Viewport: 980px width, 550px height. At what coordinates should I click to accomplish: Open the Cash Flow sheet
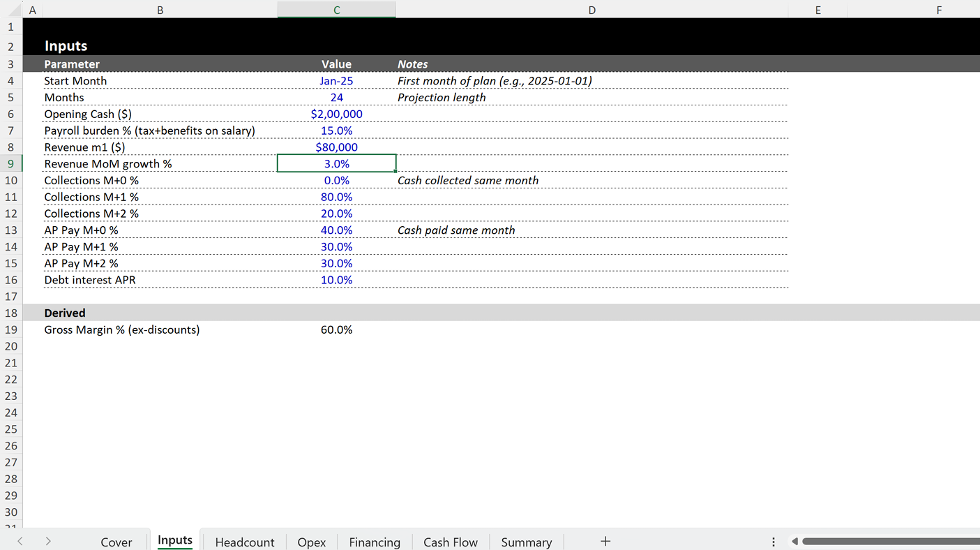coord(450,542)
